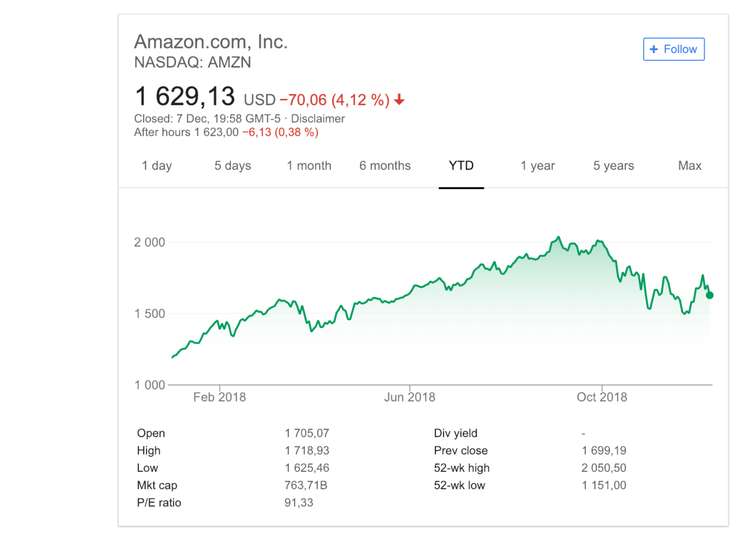This screenshot has width=756, height=549.
Task: Select the YTD tab
Action: (461, 166)
